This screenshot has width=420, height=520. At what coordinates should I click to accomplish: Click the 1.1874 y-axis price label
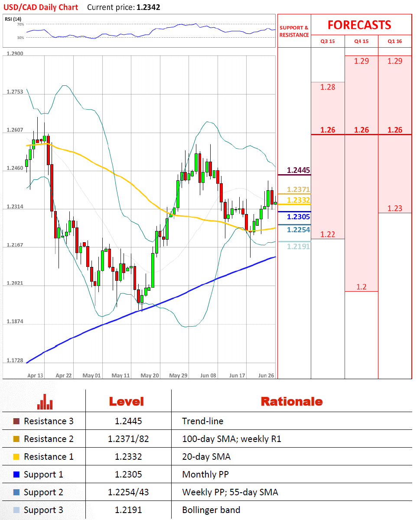coord(15,322)
